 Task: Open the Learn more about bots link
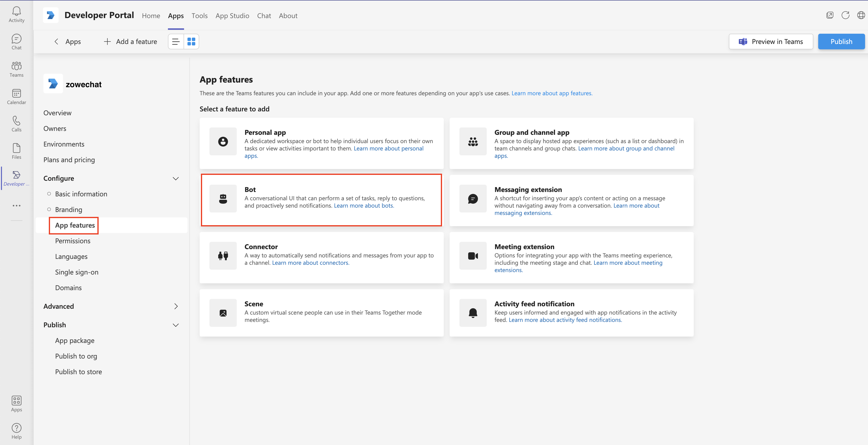[x=363, y=205]
